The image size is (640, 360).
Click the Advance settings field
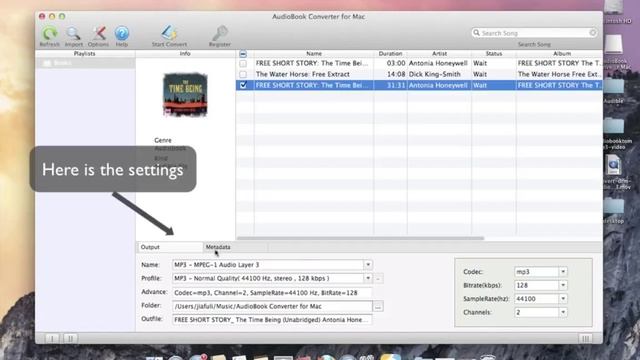click(x=272, y=293)
